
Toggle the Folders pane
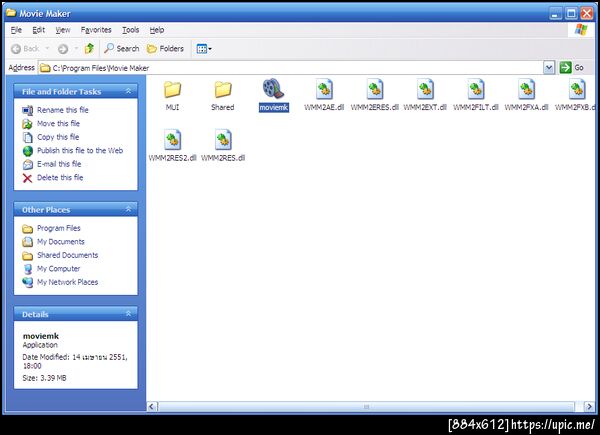(165, 48)
